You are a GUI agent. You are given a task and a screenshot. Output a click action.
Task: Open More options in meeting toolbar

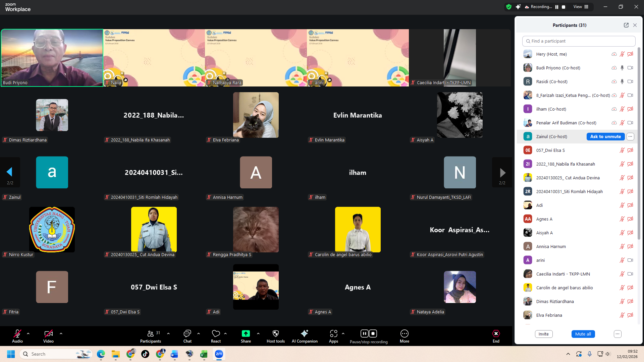(404, 334)
